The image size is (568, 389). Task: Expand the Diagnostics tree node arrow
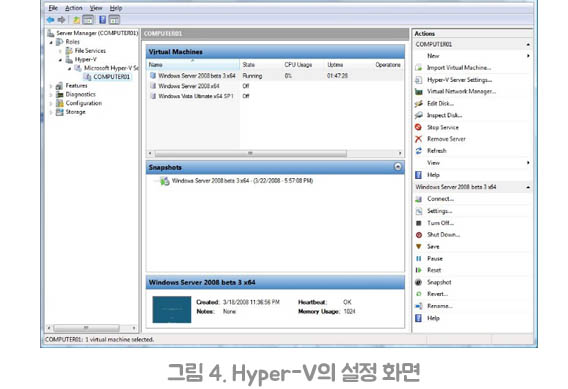point(51,95)
